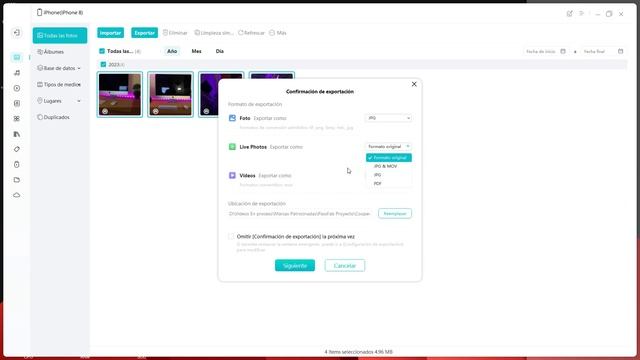
Task: Click the Fecha de inicio date field
Action: tap(546, 51)
